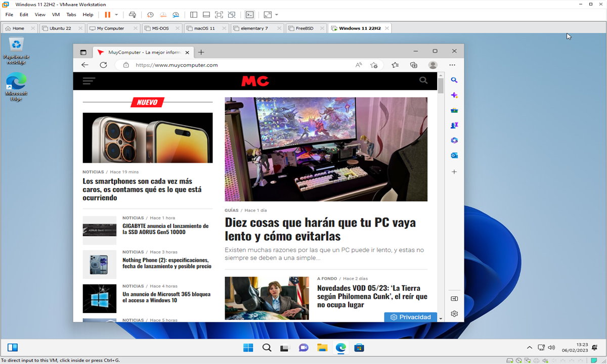Open the Edge Favorites list icon
This screenshot has height=364, width=607.
click(x=395, y=65)
